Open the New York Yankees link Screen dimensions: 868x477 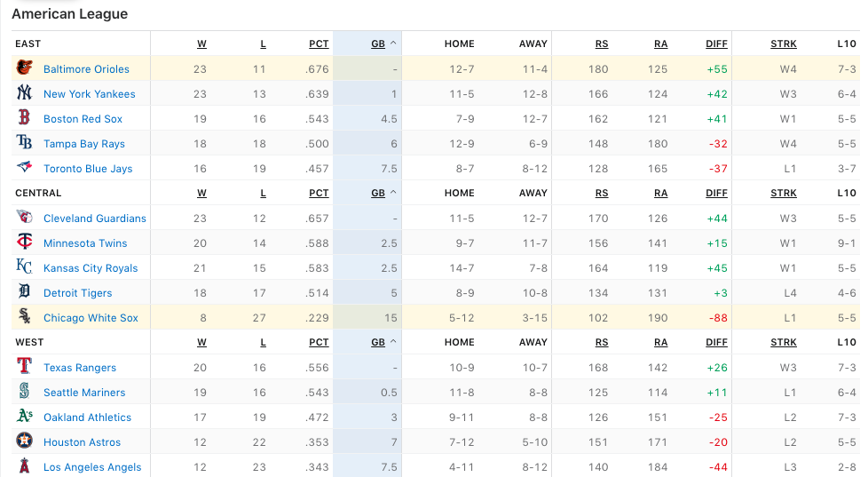89,94
